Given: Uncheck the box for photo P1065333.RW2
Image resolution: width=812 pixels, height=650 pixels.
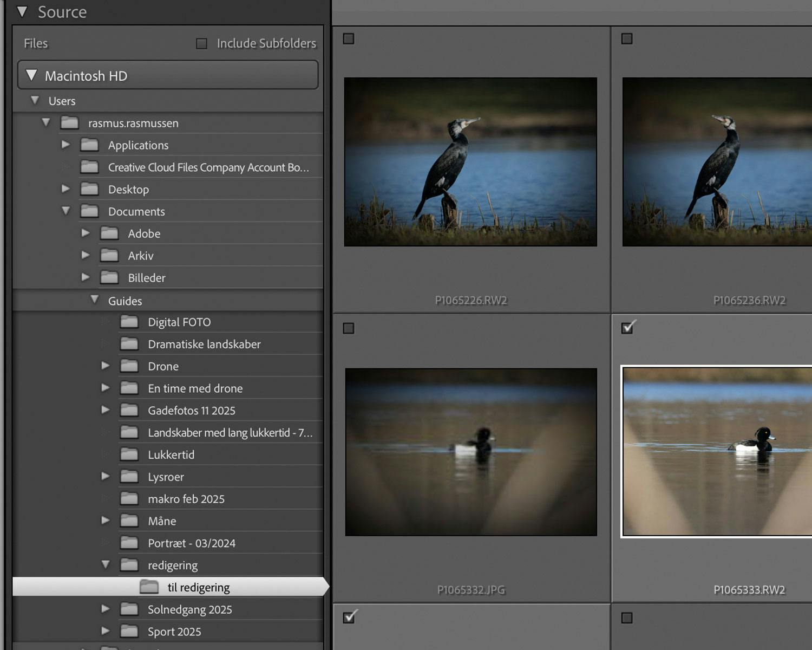Looking at the screenshot, I should [x=627, y=328].
